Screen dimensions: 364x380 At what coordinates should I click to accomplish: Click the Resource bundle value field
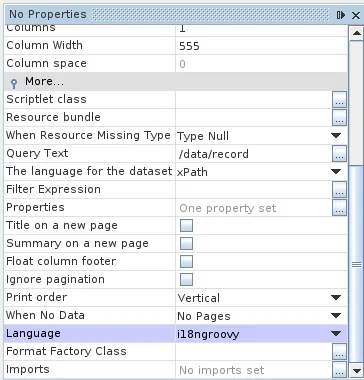(254, 118)
